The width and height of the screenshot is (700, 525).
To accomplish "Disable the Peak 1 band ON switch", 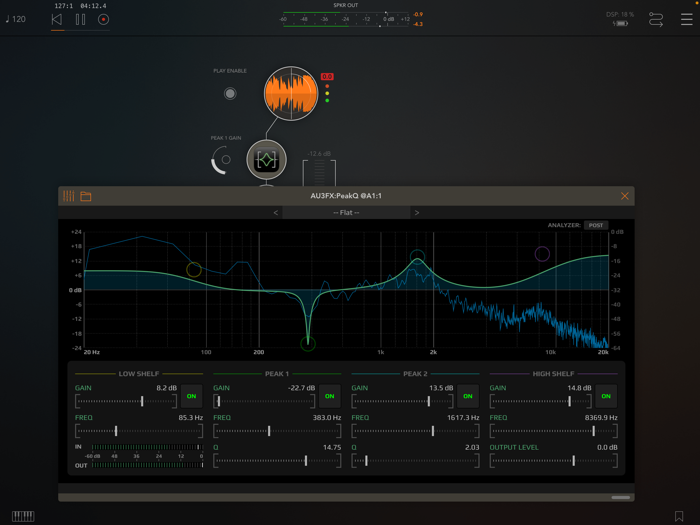I will coord(329,396).
